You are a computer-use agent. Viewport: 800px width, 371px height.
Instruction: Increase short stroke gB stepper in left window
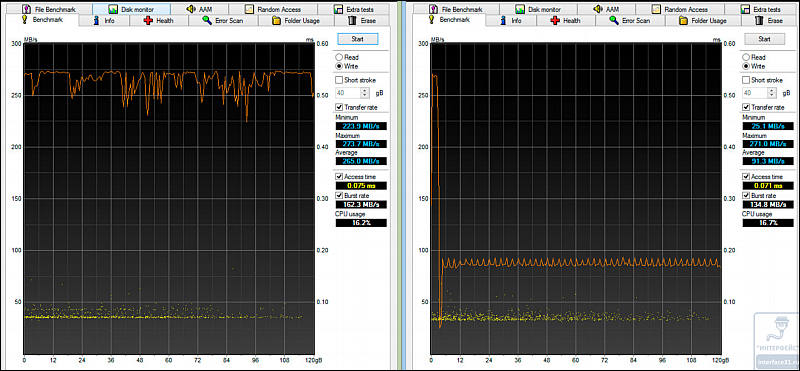tap(364, 91)
